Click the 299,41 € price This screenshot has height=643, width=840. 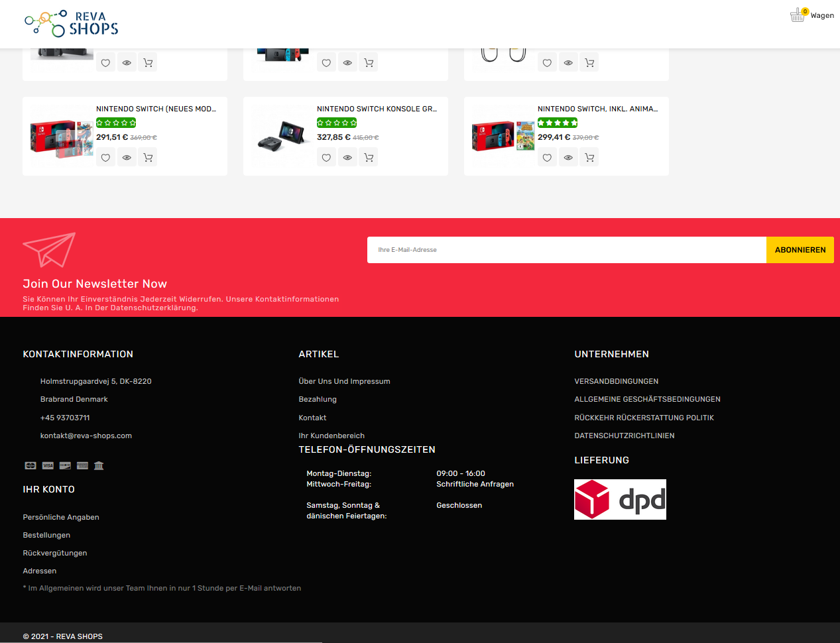click(x=554, y=137)
